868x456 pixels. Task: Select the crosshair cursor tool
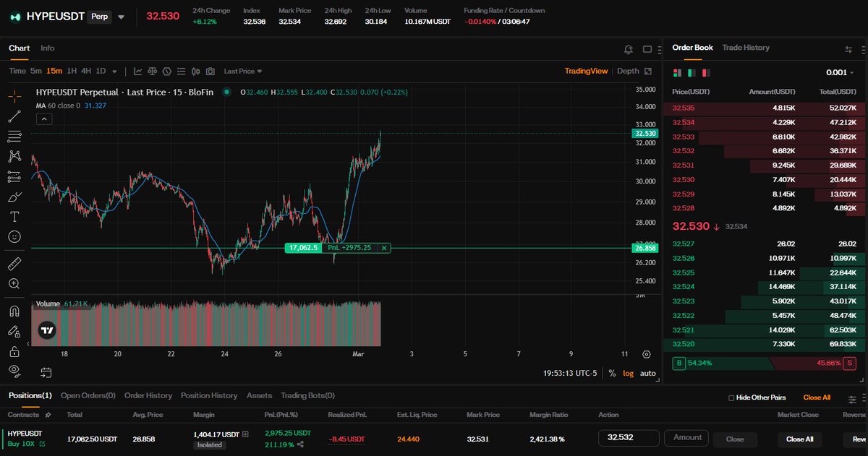14,96
